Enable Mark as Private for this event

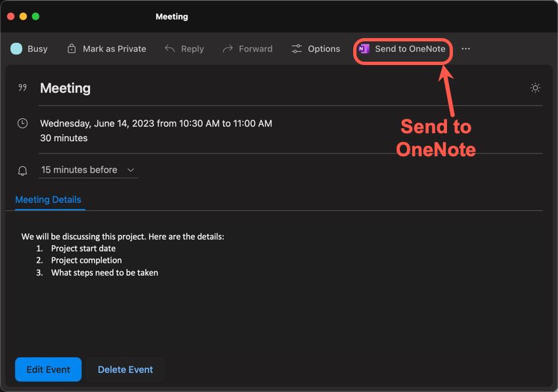[x=106, y=48]
